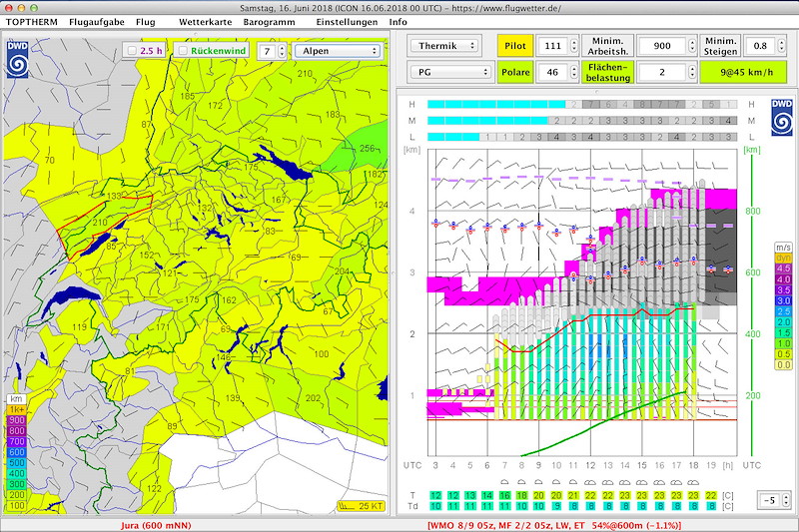Adjust the Flächenbelastung stepper arrows
This screenshot has width=799, height=532.
pos(692,72)
